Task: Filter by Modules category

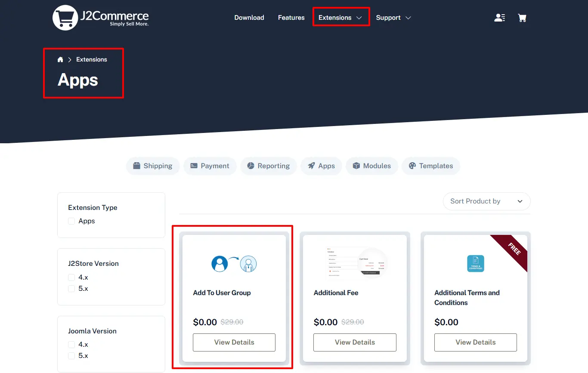Action: (371, 166)
